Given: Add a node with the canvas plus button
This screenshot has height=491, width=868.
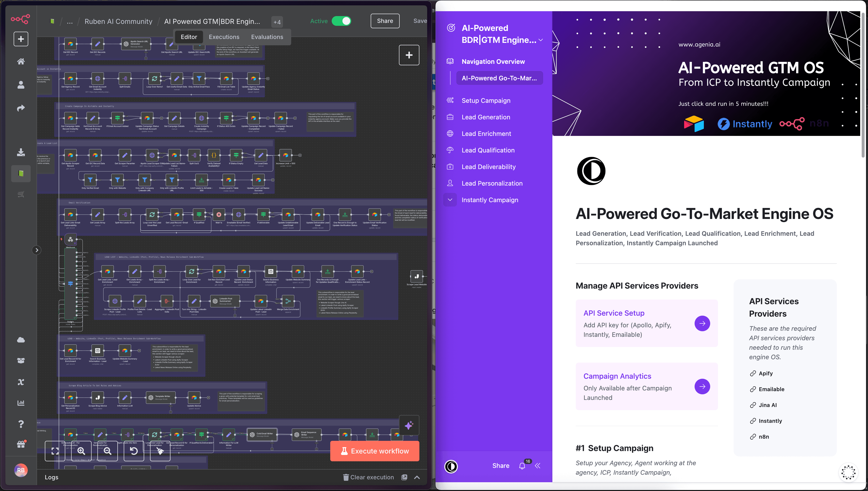Looking at the screenshot, I should coord(409,55).
